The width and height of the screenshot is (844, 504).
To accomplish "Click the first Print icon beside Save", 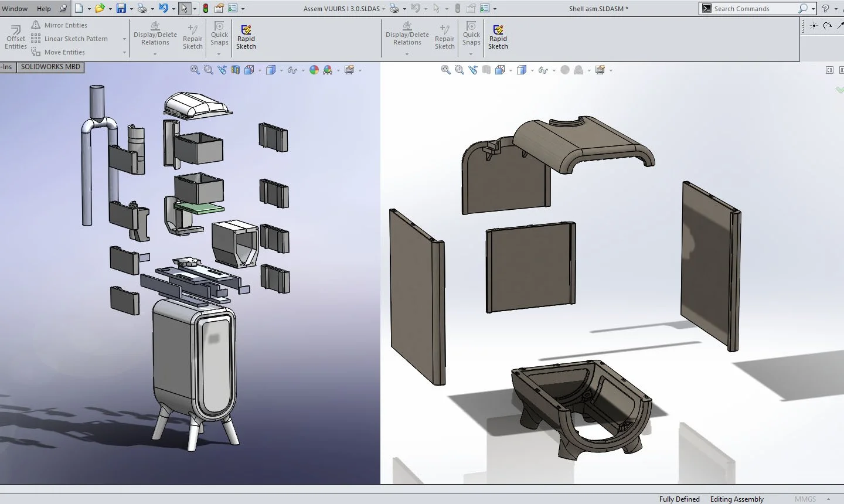I will pos(142,8).
